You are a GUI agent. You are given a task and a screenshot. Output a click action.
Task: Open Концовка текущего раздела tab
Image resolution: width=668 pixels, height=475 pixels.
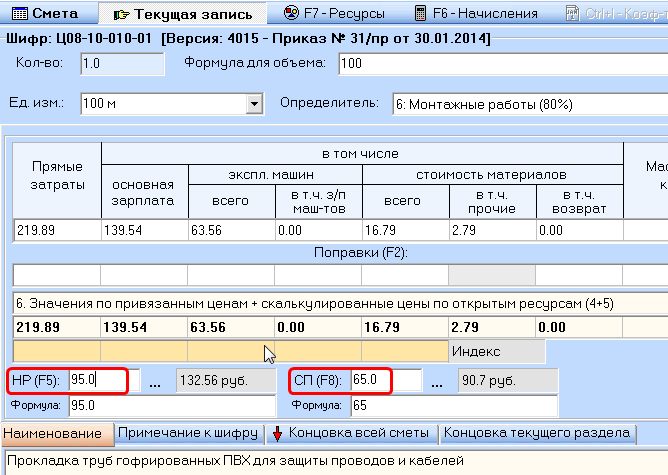[537, 433]
